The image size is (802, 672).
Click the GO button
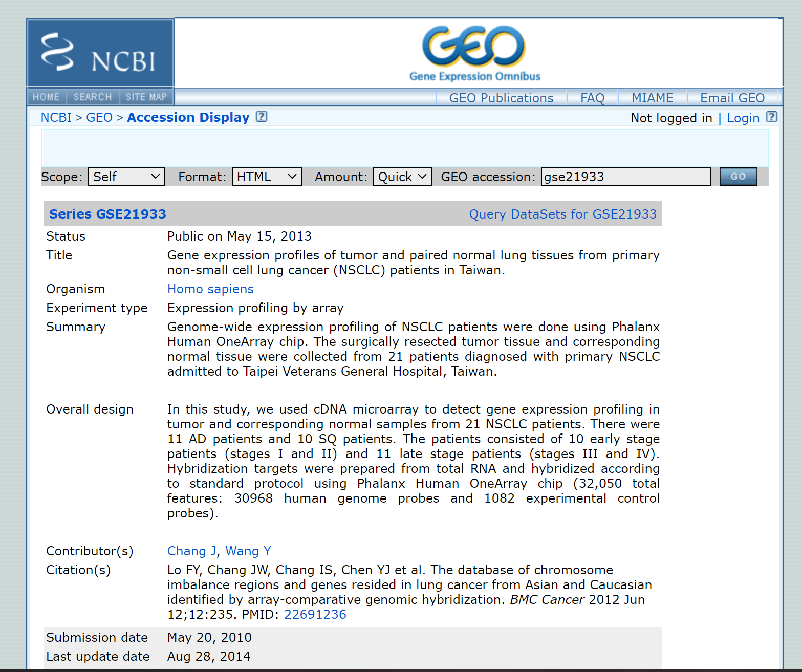point(738,177)
